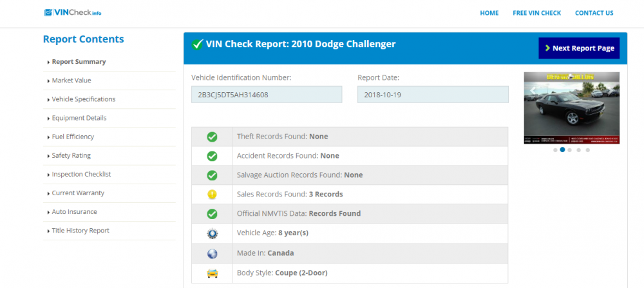Expand the Vehicle Specifications section
This screenshot has height=288, width=644.
point(83,99)
